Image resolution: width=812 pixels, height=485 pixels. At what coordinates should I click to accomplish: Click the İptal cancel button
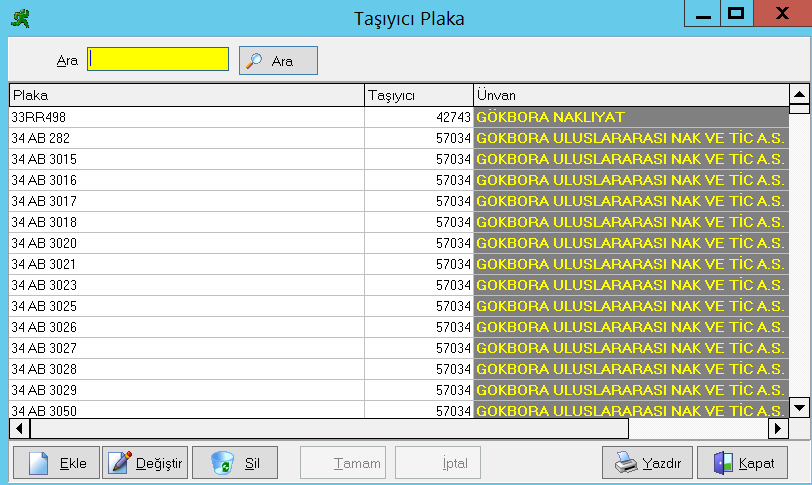coord(438,463)
